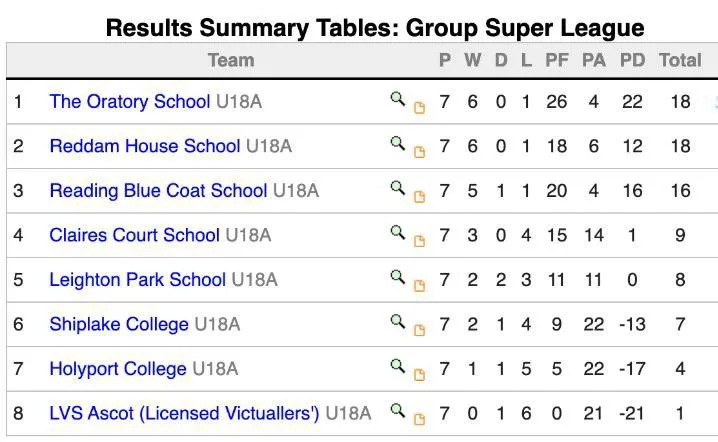The width and height of the screenshot is (718, 442).
Task: Open LVS Ascot (Licensed Victuallers') link
Action: (x=184, y=413)
